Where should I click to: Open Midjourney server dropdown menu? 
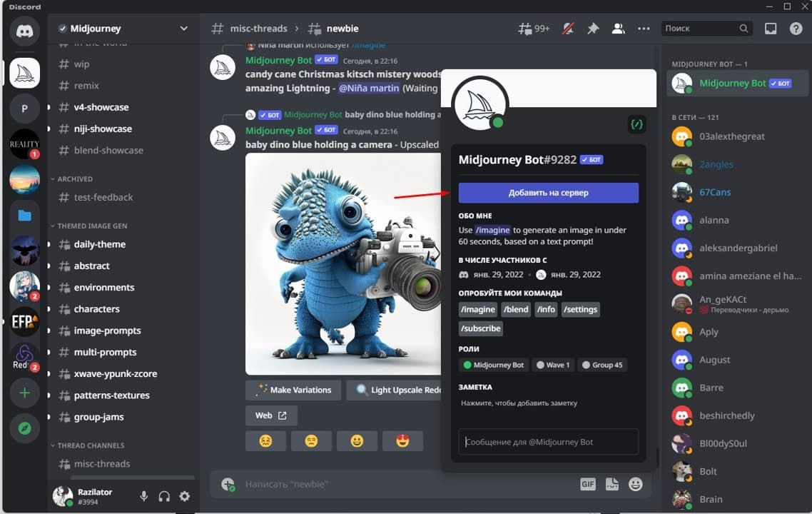click(184, 29)
